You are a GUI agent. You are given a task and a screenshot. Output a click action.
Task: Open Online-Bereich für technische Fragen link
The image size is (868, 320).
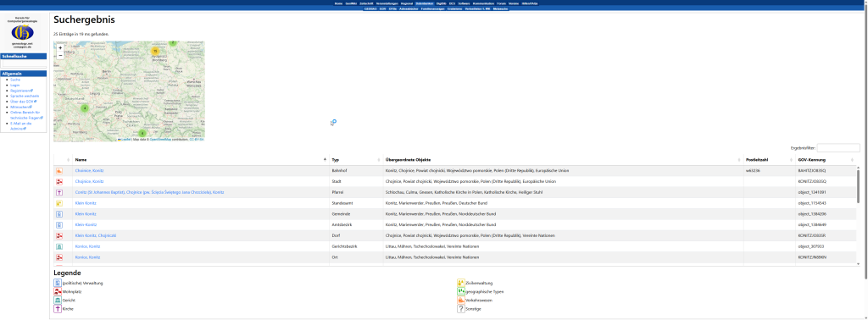pos(26,114)
